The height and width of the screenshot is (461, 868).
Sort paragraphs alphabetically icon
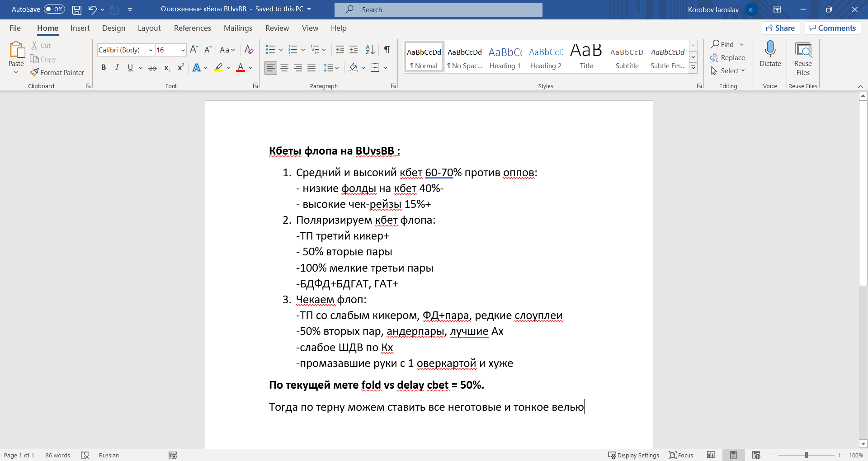[x=370, y=50]
